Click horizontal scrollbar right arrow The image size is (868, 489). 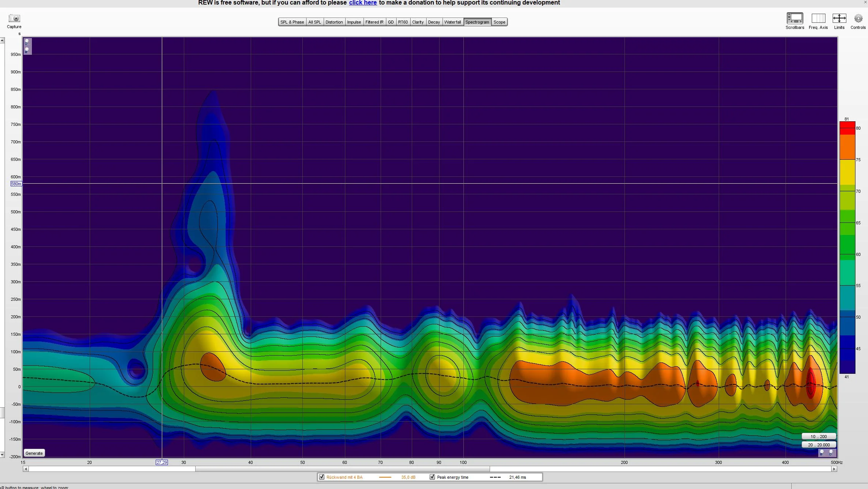pos(834,469)
